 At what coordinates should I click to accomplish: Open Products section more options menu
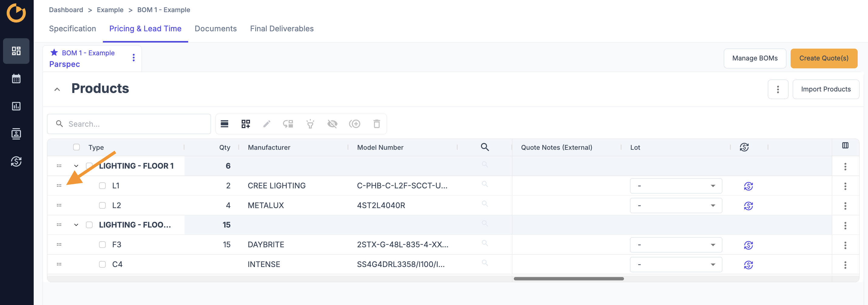(x=778, y=89)
